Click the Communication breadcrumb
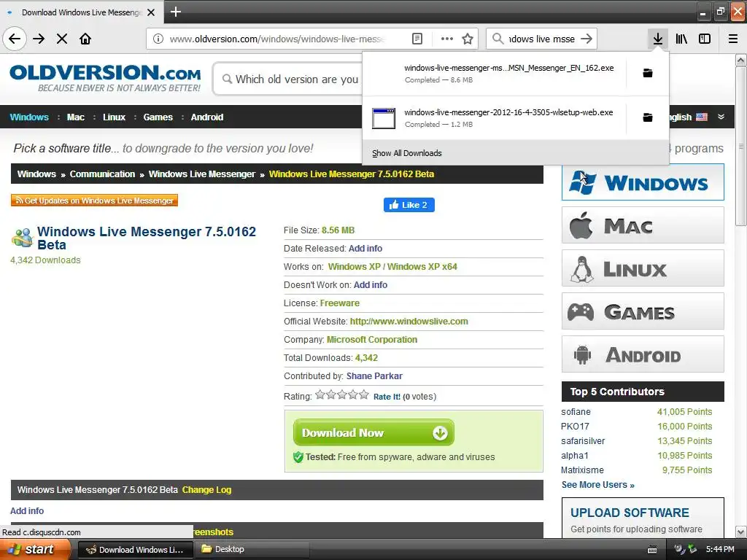Screen dimensions: 747x560 tap(102, 174)
